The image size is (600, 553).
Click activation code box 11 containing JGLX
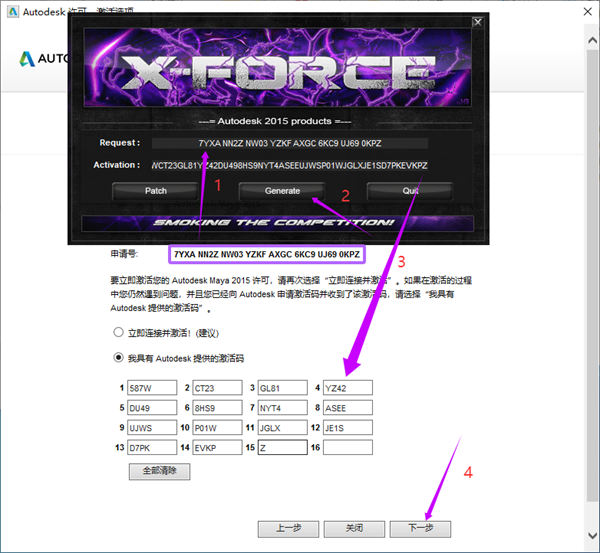click(282, 427)
